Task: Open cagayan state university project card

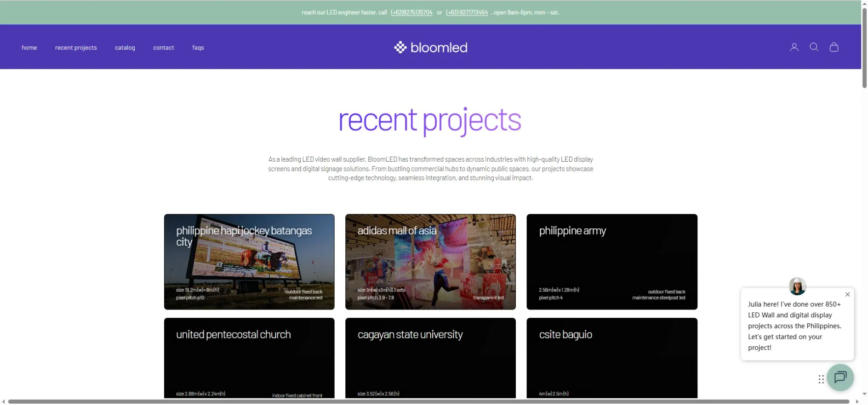Action: [430, 358]
